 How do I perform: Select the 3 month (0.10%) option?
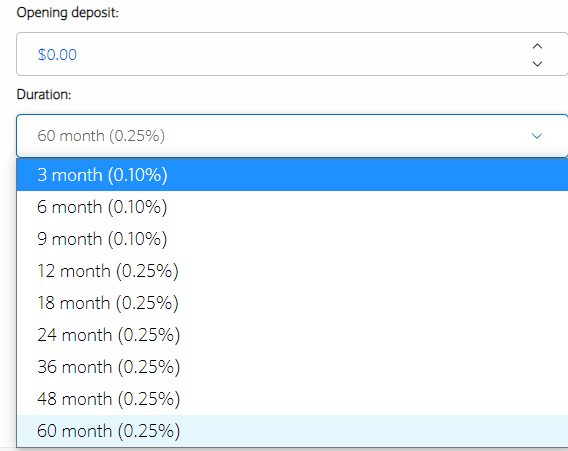click(x=292, y=175)
